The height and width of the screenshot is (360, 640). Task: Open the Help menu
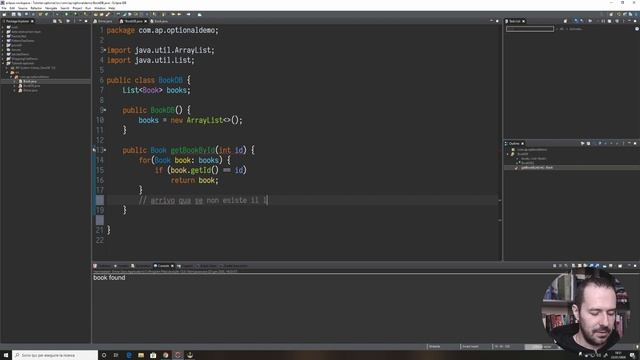[x=112, y=8]
